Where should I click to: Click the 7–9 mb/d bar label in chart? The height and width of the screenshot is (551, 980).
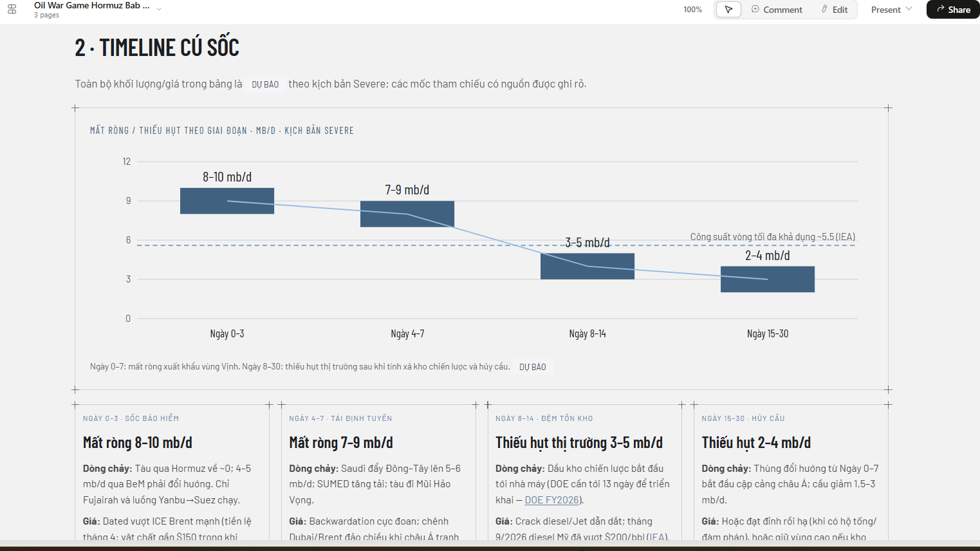tap(407, 190)
